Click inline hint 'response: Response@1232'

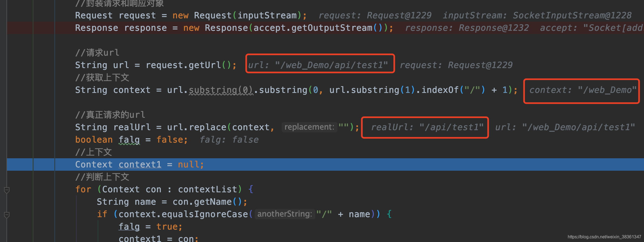click(467, 28)
